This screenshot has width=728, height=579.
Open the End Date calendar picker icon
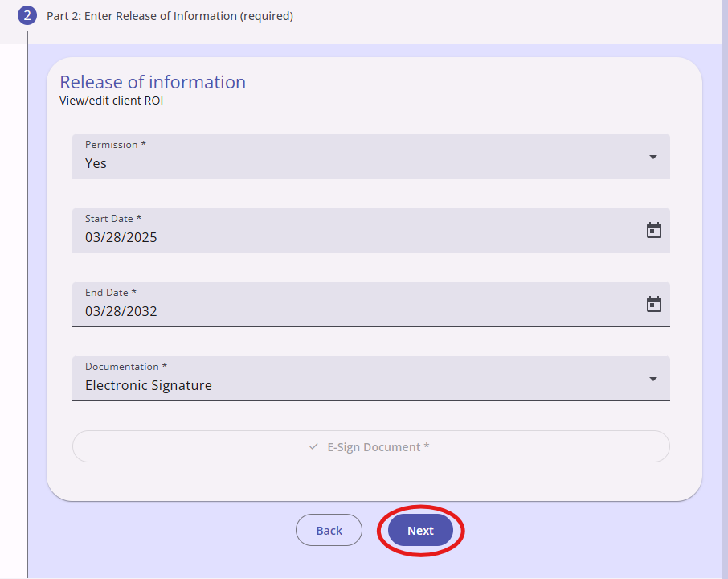click(x=654, y=304)
